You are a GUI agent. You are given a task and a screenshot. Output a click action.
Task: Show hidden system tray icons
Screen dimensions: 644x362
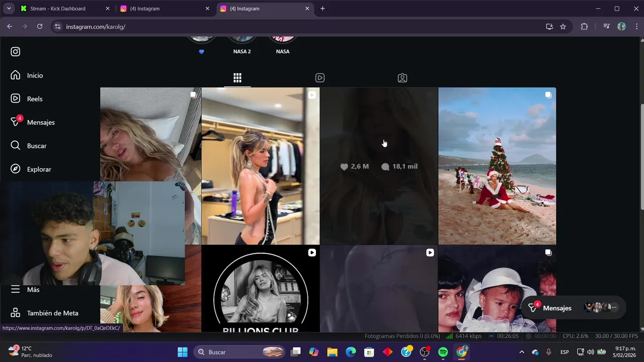(522, 352)
